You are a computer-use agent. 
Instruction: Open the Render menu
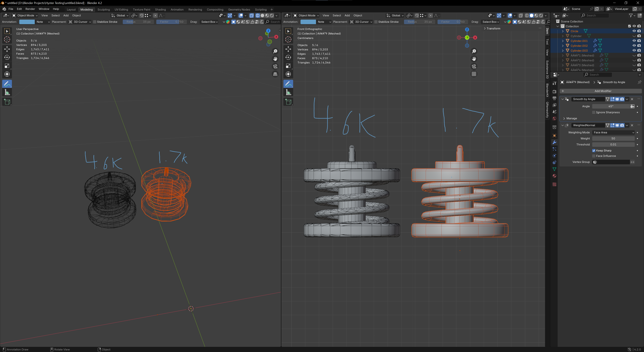pos(30,9)
